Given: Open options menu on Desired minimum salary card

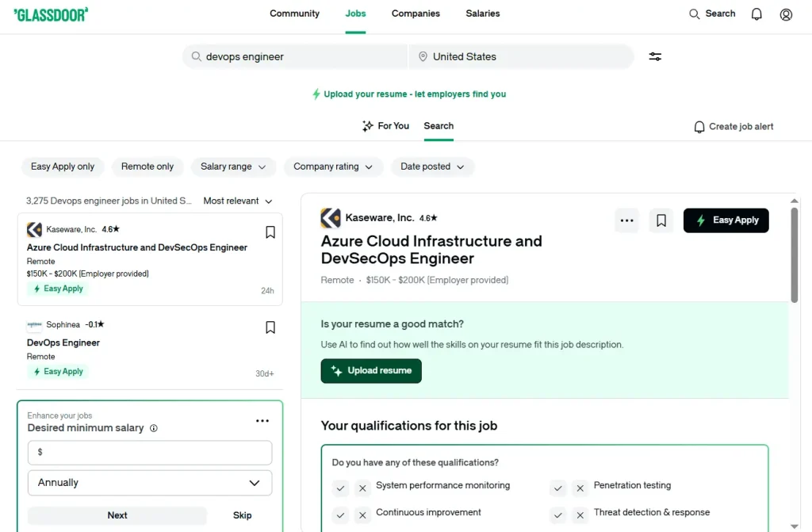Looking at the screenshot, I should coord(262,421).
